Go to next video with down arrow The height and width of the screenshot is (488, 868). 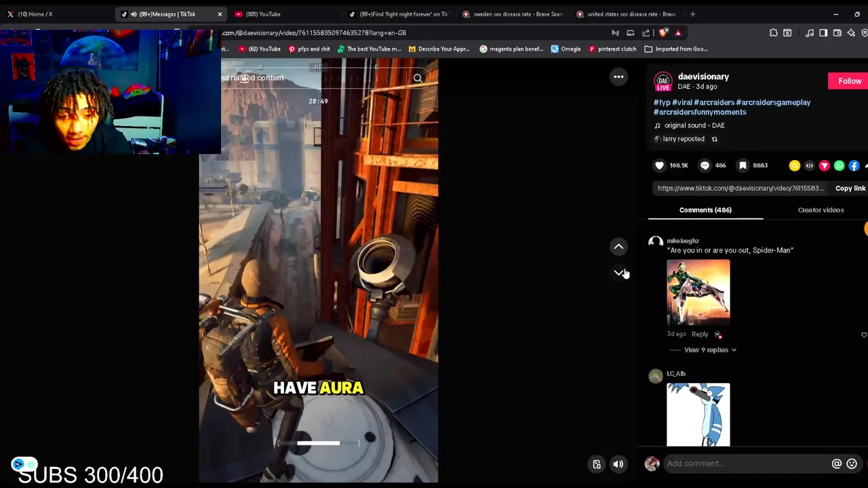(x=618, y=272)
